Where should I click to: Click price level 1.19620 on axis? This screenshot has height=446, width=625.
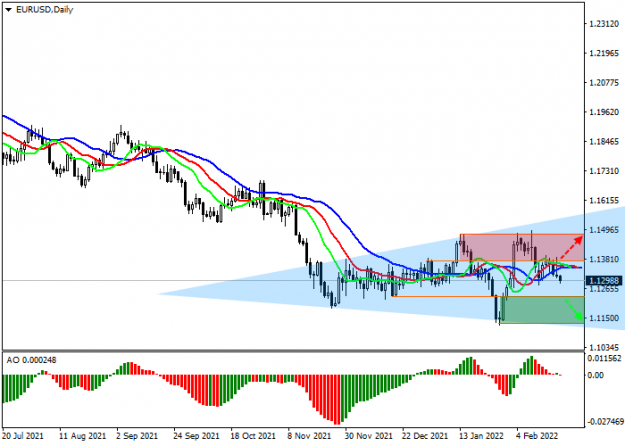coord(604,112)
